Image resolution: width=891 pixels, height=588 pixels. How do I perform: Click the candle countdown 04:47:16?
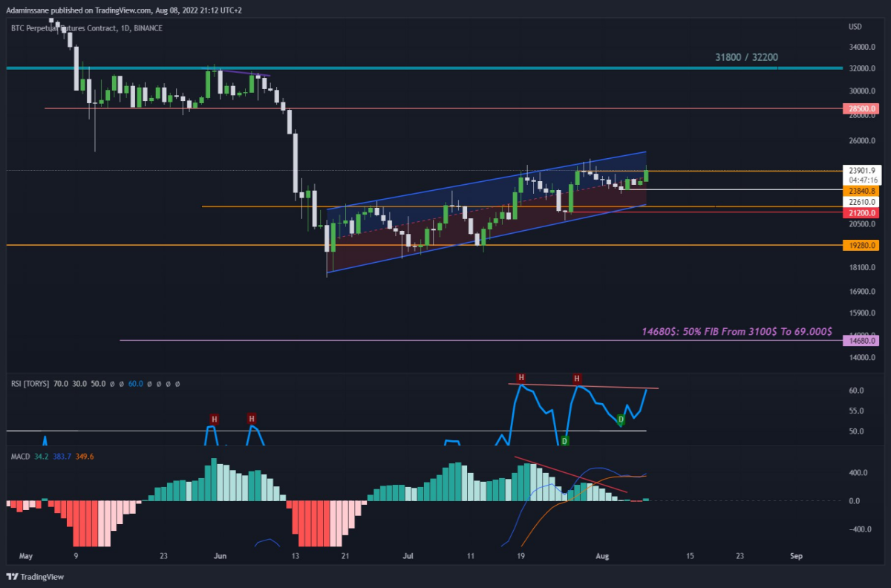864,180
